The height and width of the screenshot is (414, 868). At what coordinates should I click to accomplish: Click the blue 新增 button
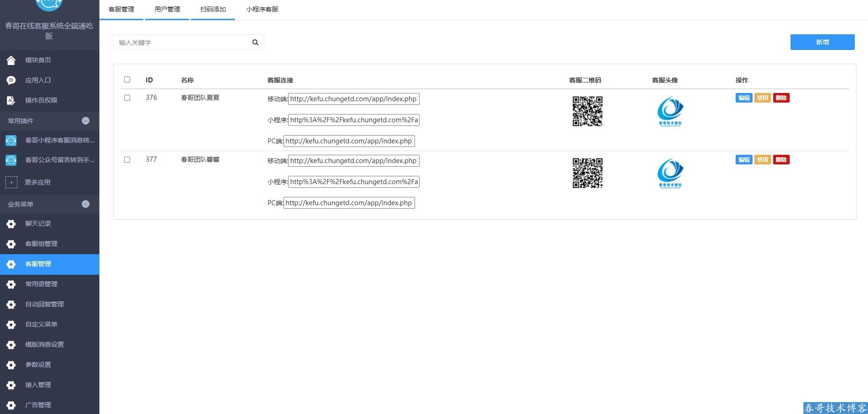(822, 42)
